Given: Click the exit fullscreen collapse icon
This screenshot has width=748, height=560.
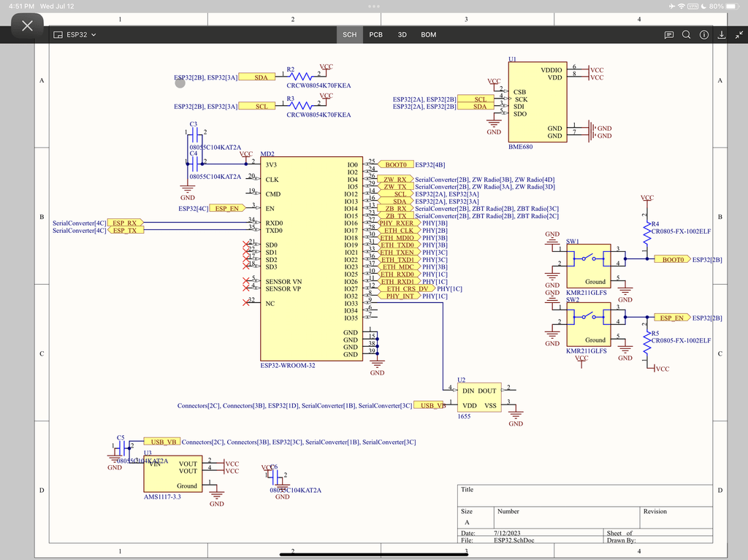Looking at the screenshot, I should tap(739, 35).
